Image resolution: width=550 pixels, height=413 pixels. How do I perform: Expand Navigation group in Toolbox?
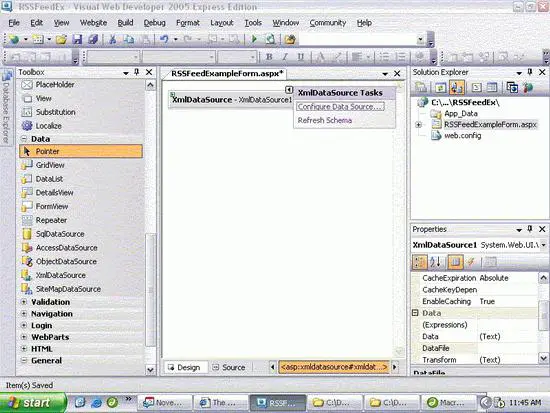24,313
